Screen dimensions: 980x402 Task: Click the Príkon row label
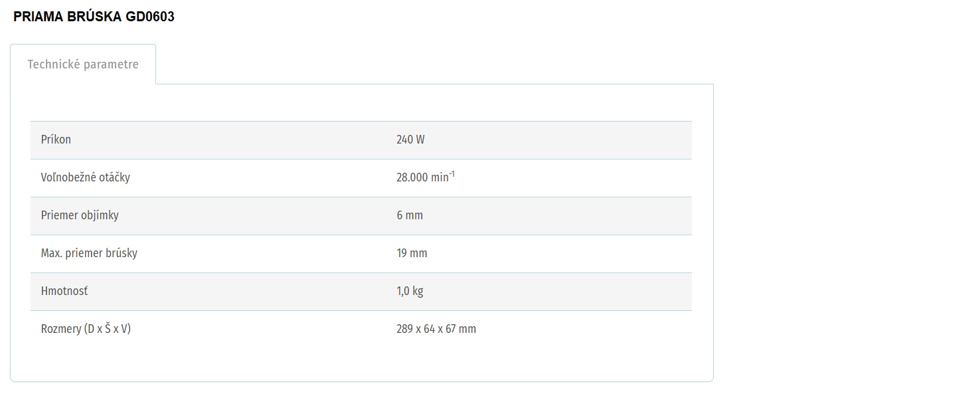(x=56, y=140)
